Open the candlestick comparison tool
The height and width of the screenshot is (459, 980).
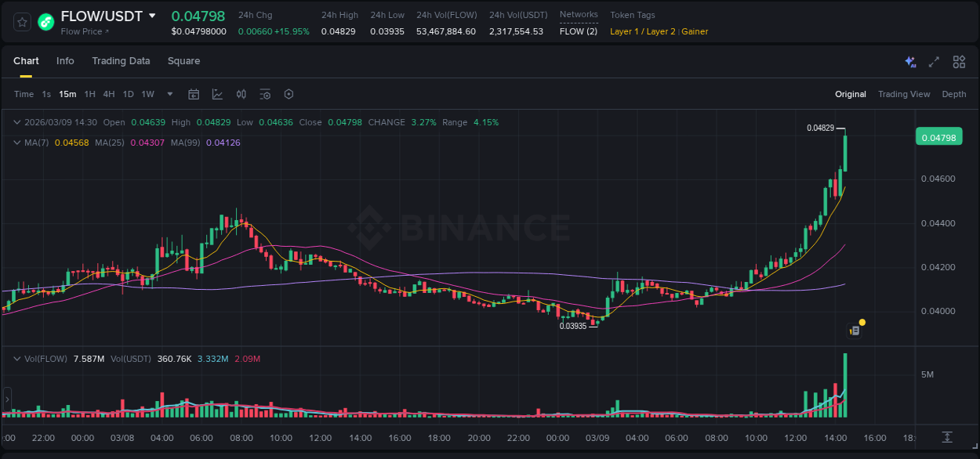pyautogui.click(x=241, y=94)
